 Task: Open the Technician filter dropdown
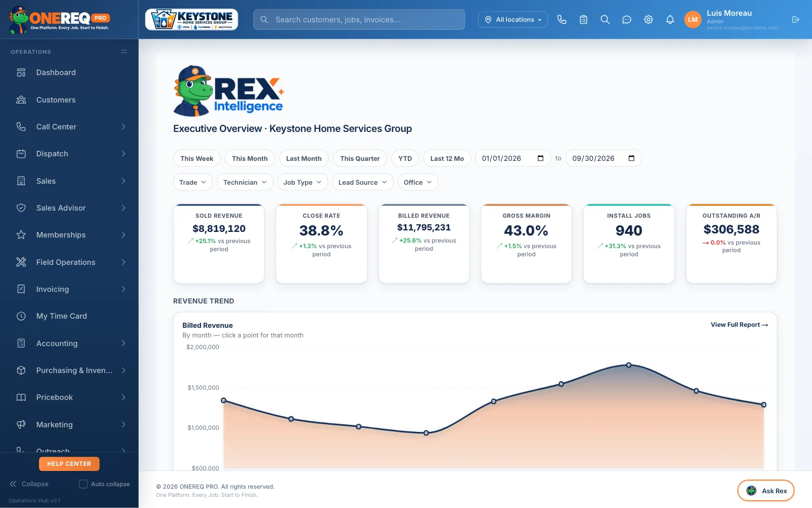pyautogui.click(x=245, y=182)
